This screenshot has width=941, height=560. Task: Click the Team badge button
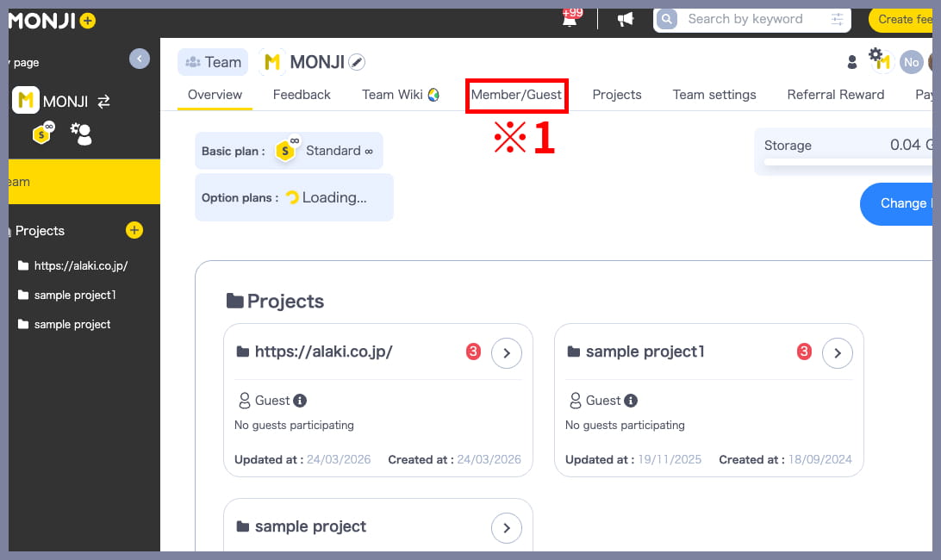click(213, 62)
